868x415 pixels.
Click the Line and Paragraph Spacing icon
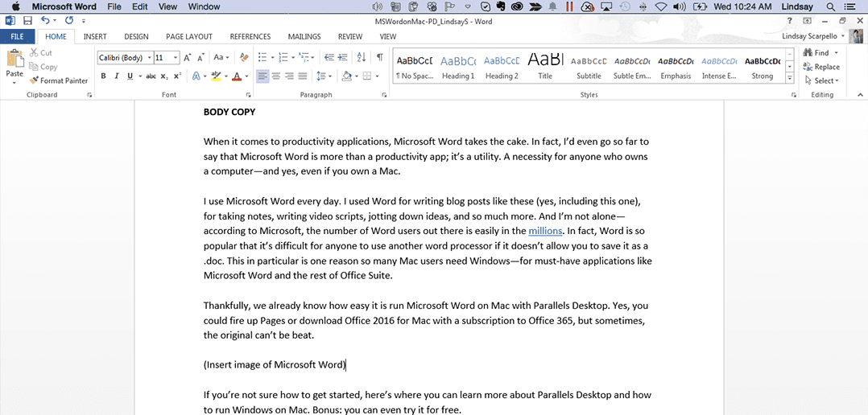click(x=320, y=76)
